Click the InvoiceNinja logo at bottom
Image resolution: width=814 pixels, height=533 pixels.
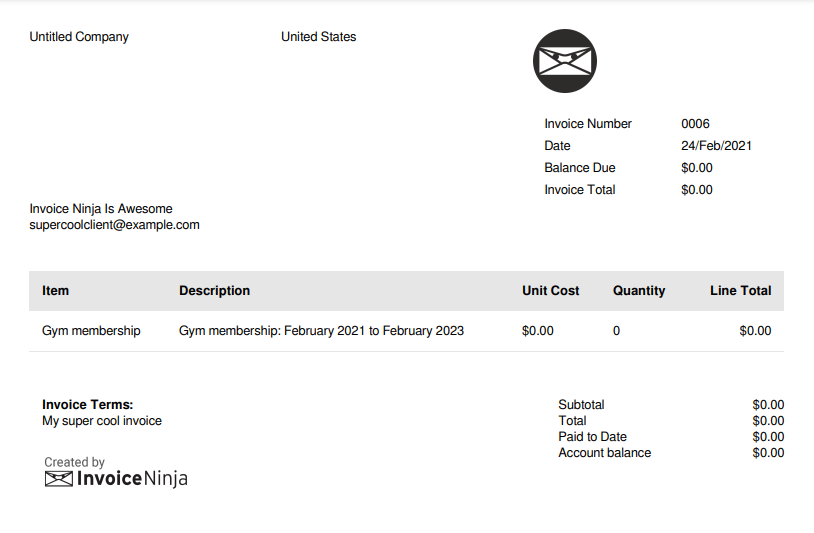click(117, 478)
